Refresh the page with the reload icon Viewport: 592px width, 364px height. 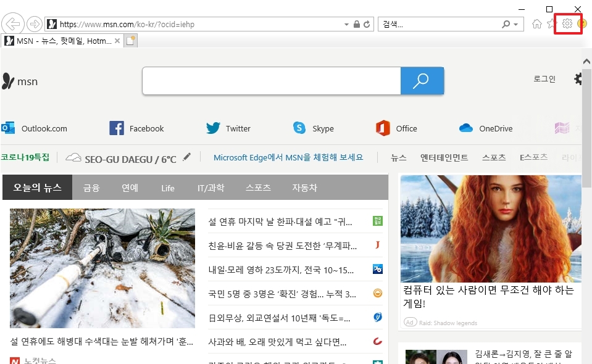tap(367, 24)
